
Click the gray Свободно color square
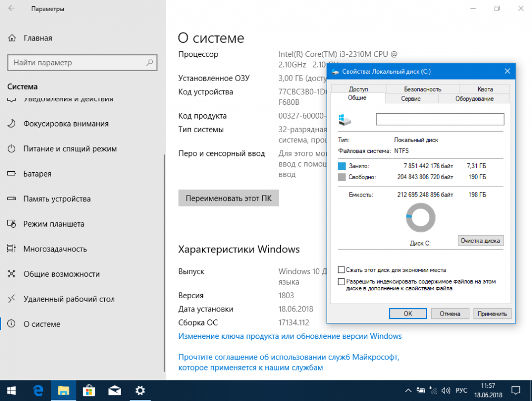pyautogui.click(x=342, y=177)
